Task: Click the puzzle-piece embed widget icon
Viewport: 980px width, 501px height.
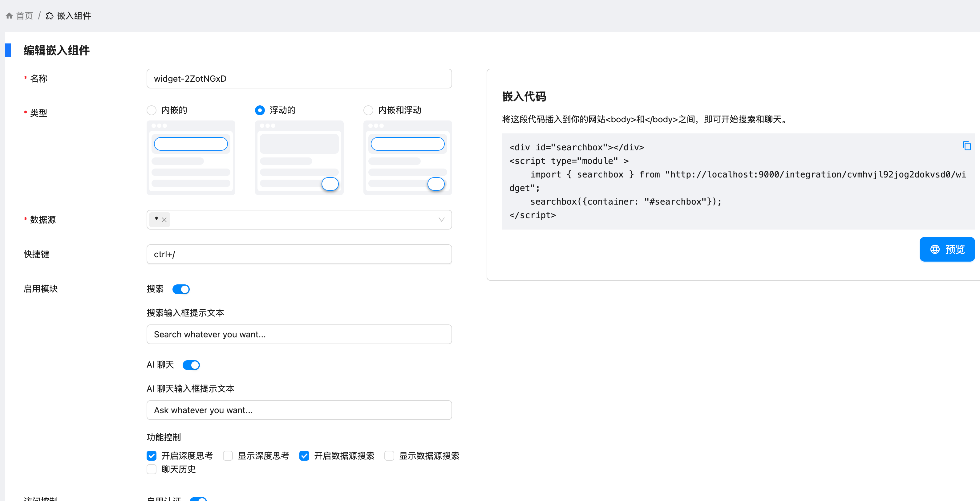Action: [x=50, y=16]
